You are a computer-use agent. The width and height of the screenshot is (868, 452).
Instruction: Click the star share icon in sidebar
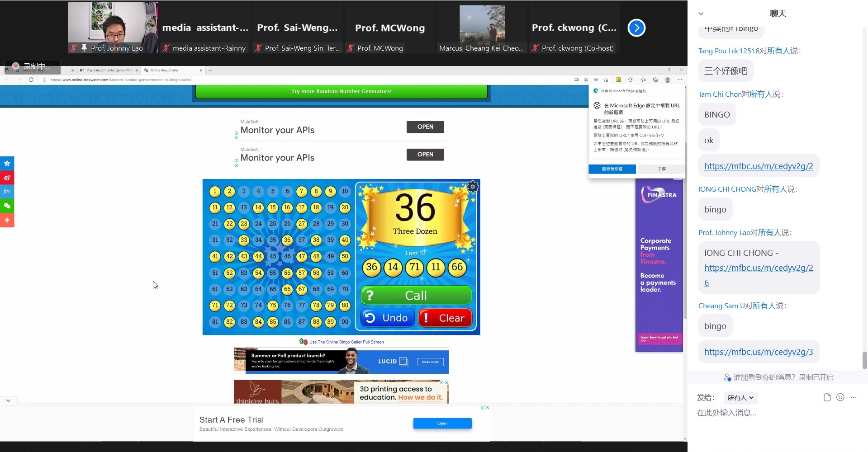pyautogui.click(x=7, y=163)
